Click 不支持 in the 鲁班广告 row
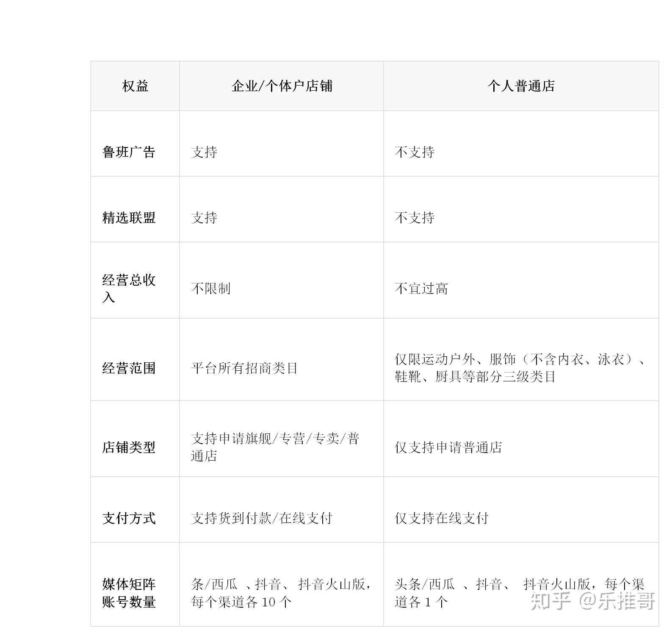The image size is (672, 628). [415, 152]
